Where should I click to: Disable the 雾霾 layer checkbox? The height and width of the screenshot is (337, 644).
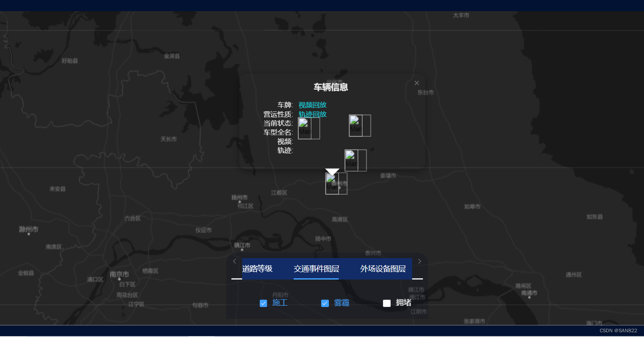(x=325, y=303)
